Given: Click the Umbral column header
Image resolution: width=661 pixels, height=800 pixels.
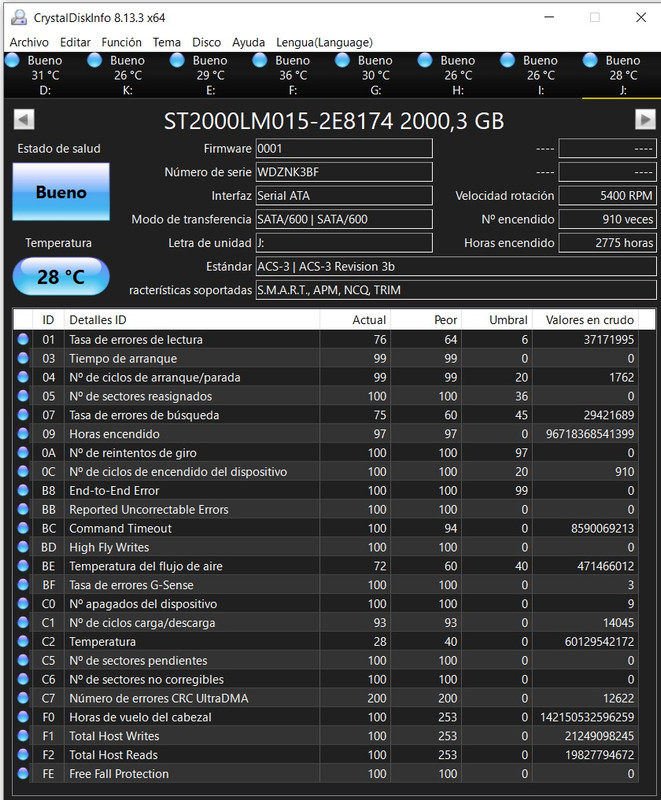Looking at the screenshot, I should pyautogui.click(x=497, y=320).
